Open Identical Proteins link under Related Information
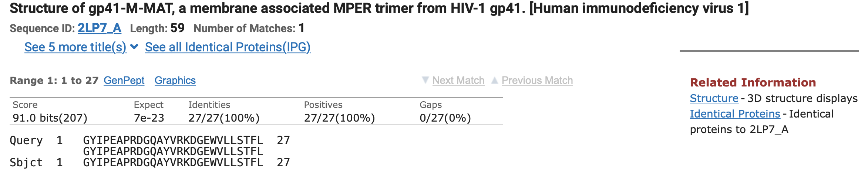868x187 pixels. pos(734,114)
